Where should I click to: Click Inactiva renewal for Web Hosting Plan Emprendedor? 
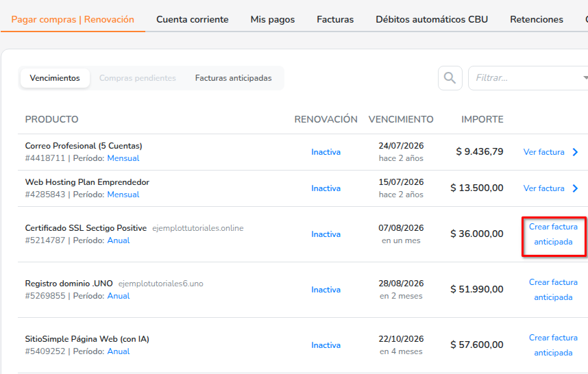pyautogui.click(x=326, y=188)
